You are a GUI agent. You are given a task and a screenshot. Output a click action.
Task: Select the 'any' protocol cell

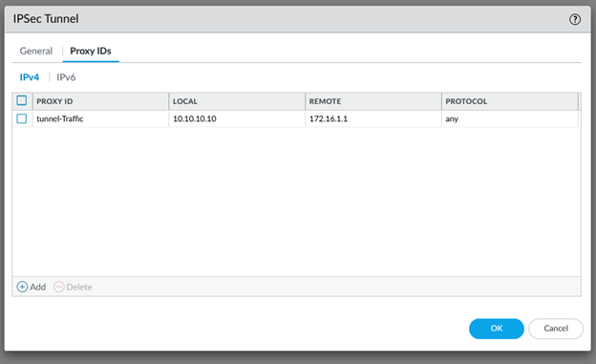(x=510, y=118)
